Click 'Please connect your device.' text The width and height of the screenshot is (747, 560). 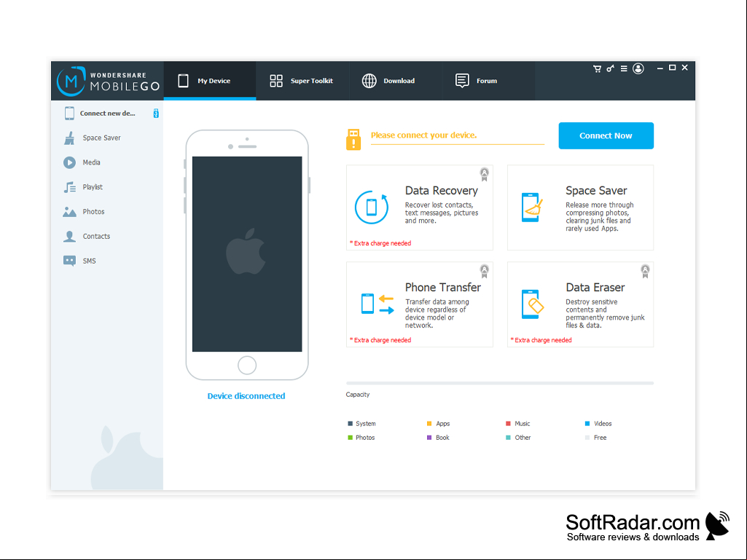[423, 135]
